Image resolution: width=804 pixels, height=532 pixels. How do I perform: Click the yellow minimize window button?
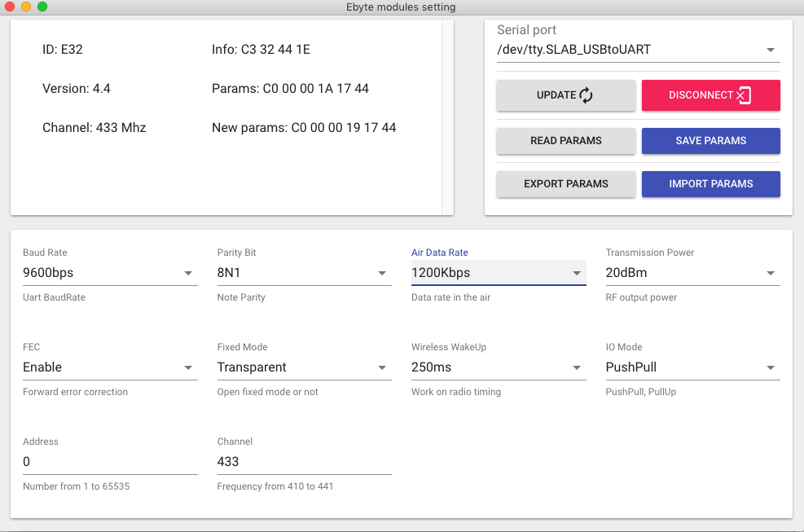click(x=26, y=7)
